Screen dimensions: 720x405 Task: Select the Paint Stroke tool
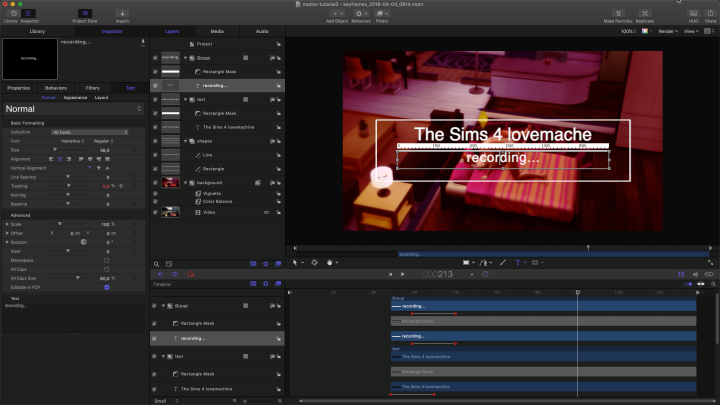click(x=503, y=263)
